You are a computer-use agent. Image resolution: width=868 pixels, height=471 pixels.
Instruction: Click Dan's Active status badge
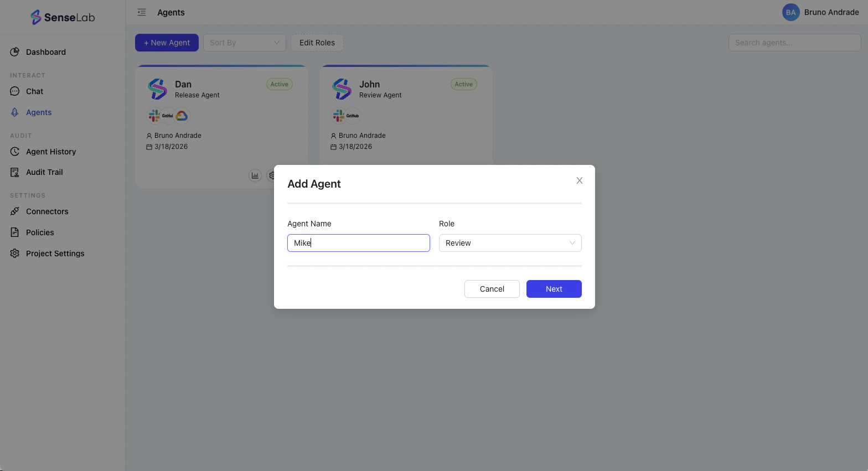(x=280, y=84)
